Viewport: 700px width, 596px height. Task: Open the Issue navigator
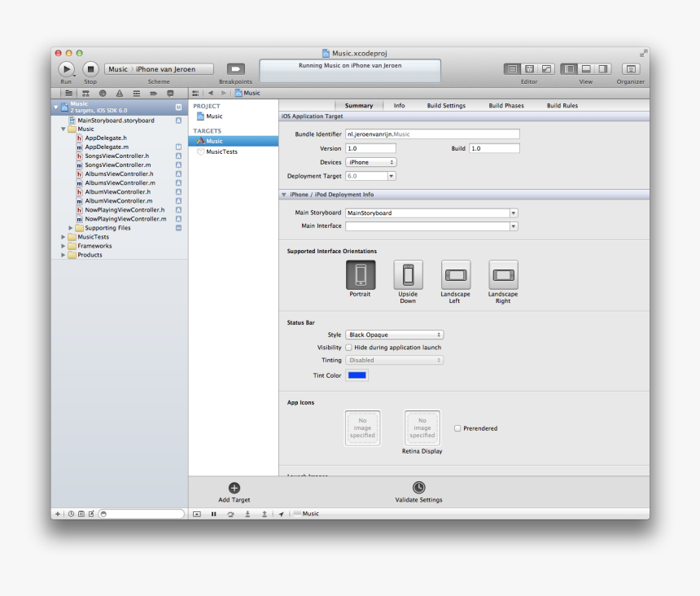(x=120, y=93)
